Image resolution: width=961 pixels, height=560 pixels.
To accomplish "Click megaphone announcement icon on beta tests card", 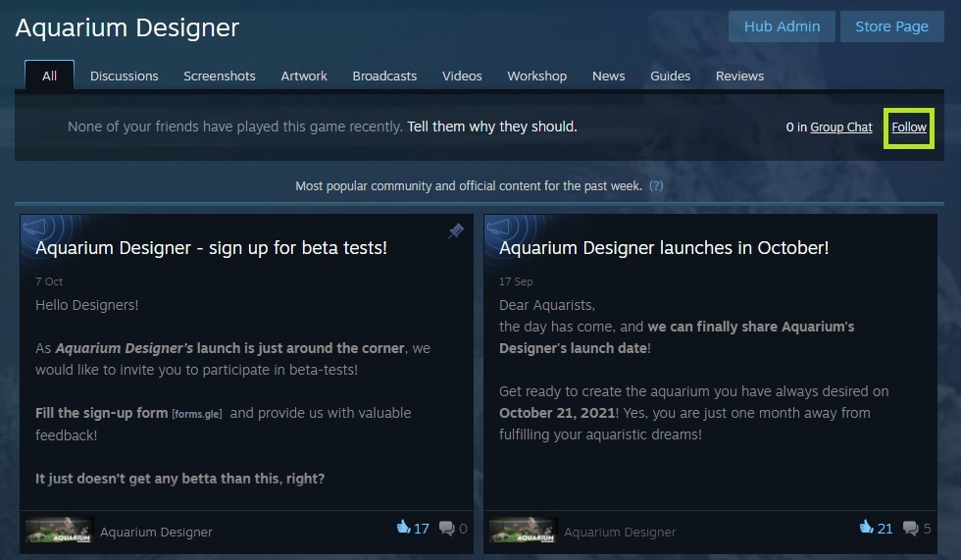I will click(35, 228).
